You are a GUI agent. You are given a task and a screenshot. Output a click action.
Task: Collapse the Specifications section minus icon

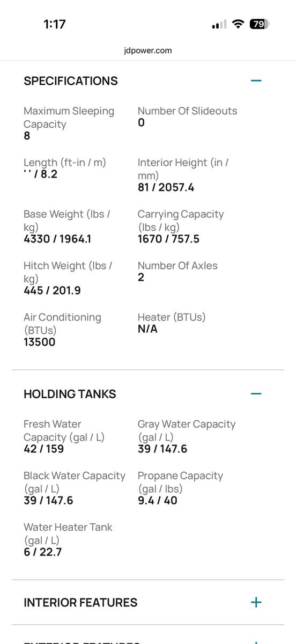coord(256,81)
